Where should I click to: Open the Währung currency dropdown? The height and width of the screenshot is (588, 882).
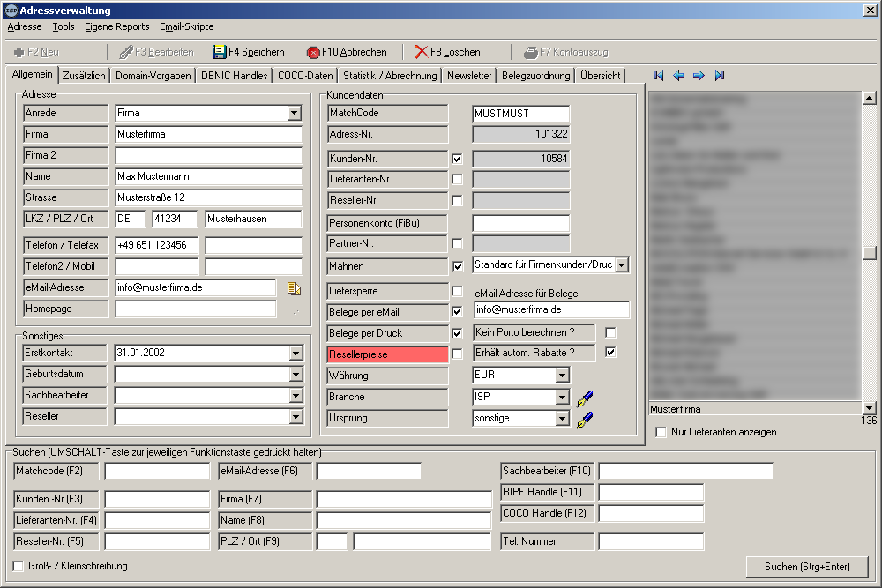click(x=563, y=376)
